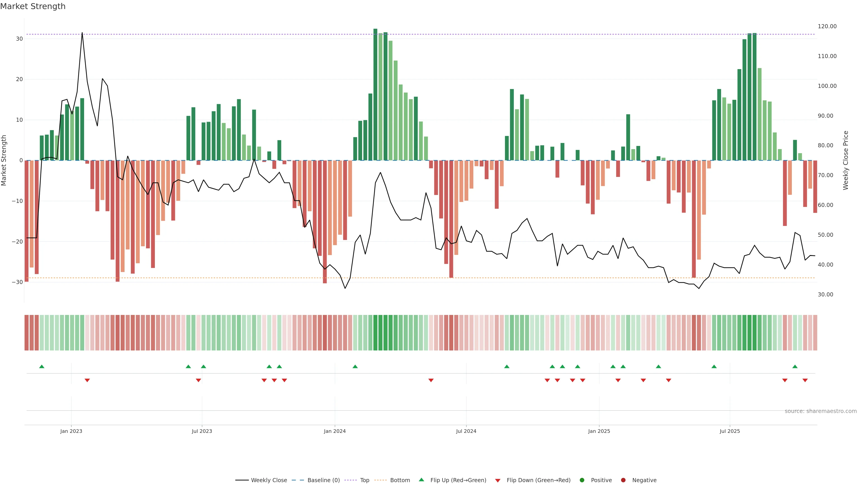
Task: Click the Jul 2025 x-axis label
Action: [729, 431]
